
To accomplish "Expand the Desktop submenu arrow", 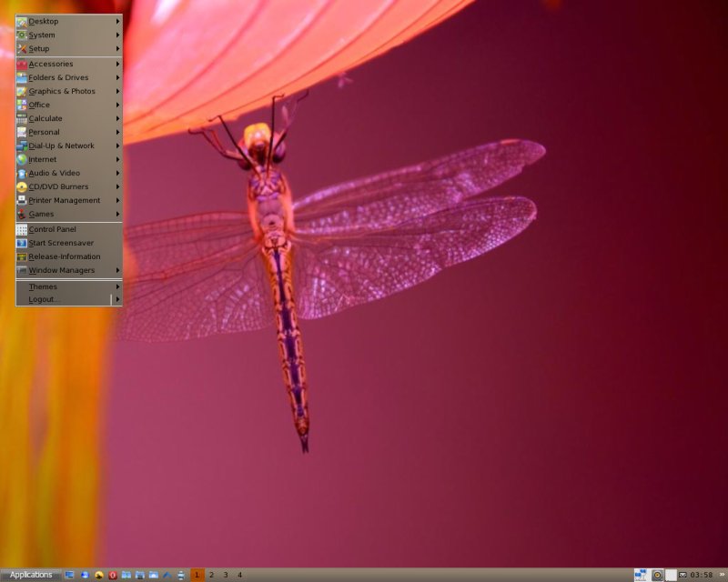I will (117, 21).
